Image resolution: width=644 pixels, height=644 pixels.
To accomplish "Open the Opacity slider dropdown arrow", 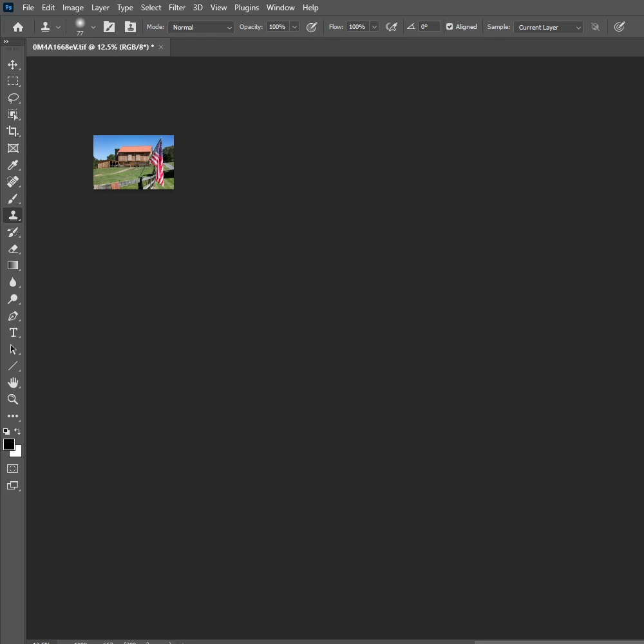I will click(294, 27).
